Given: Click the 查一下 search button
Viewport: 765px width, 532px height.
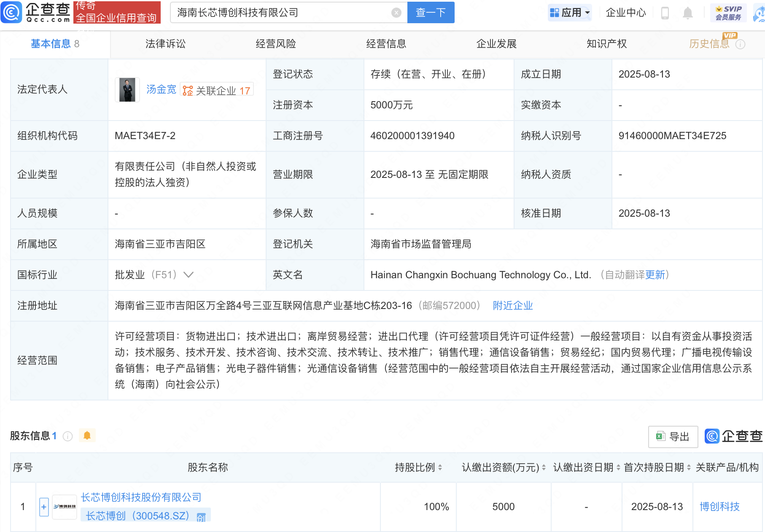Looking at the screenshot, I should [x=431, y=13].
